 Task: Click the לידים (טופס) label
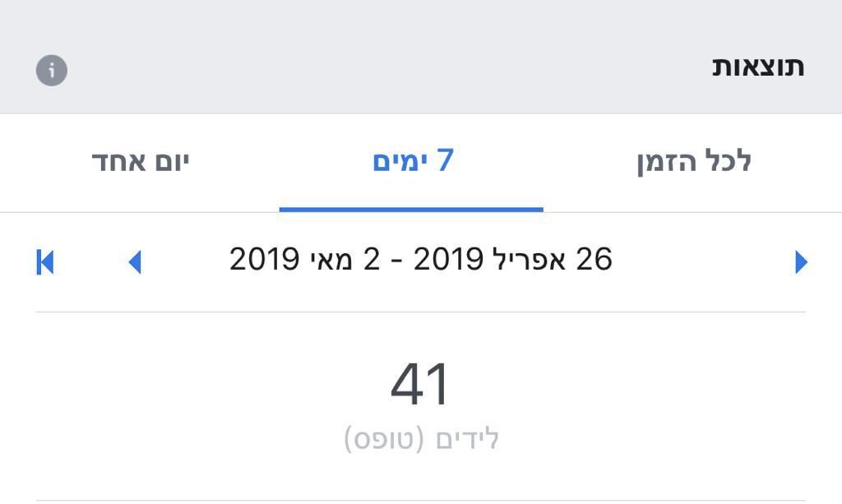pyautogui.click(x=422, y=440)
